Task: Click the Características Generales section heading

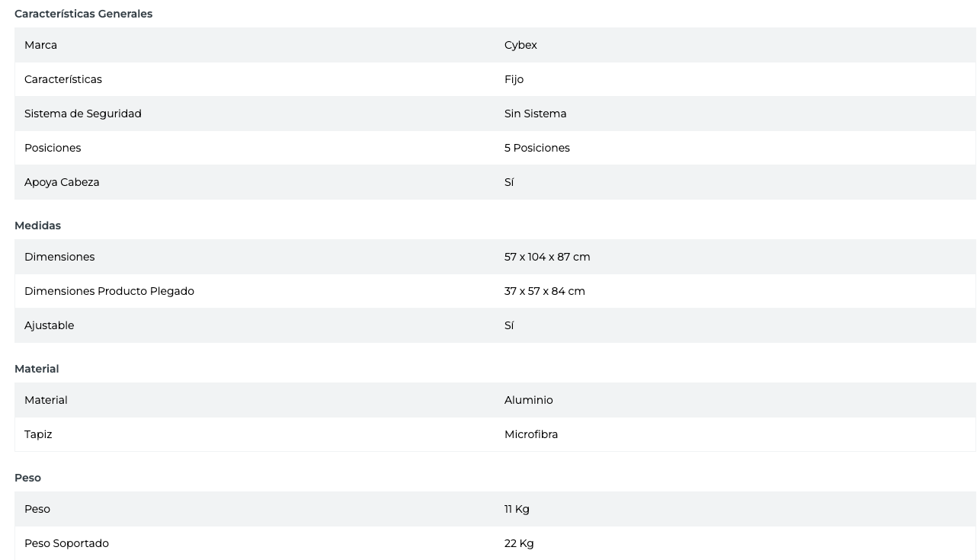Action: [83, 14]
